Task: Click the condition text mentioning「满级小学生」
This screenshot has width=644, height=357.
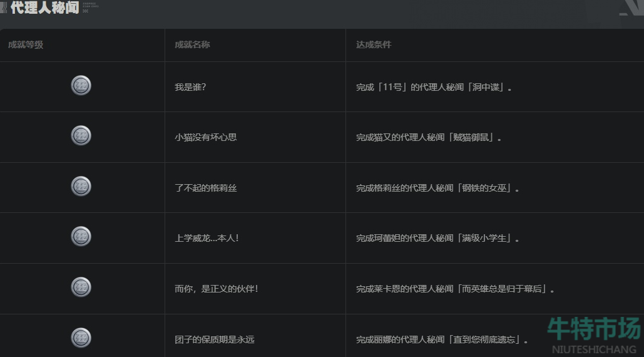Action: pyautogui.click(x=437, y=238)
